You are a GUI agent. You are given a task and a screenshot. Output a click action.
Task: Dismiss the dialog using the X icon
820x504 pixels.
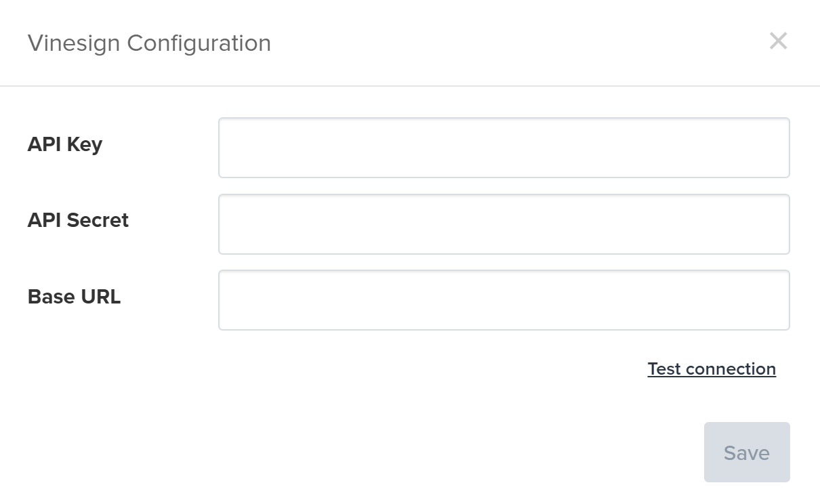(778, 41)
